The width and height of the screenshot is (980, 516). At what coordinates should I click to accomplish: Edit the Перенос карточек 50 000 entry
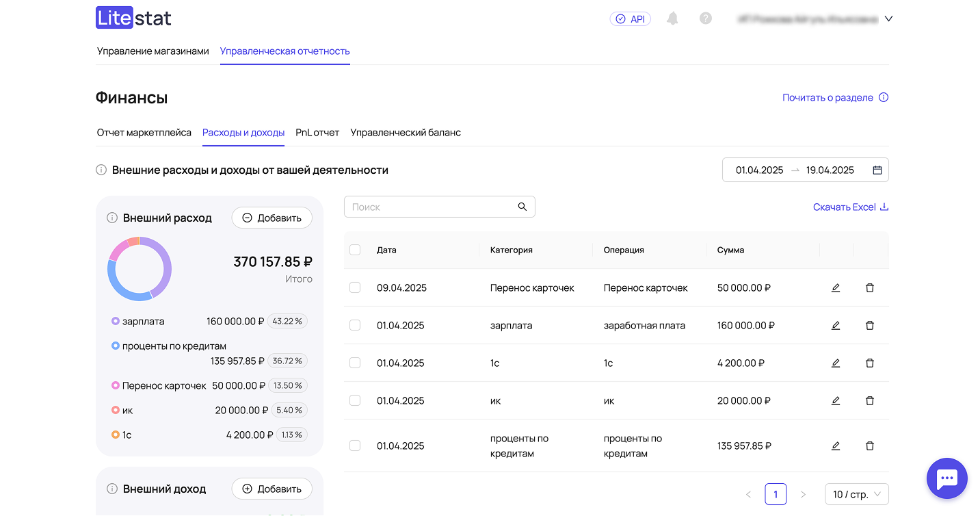[x=835, y=288]
